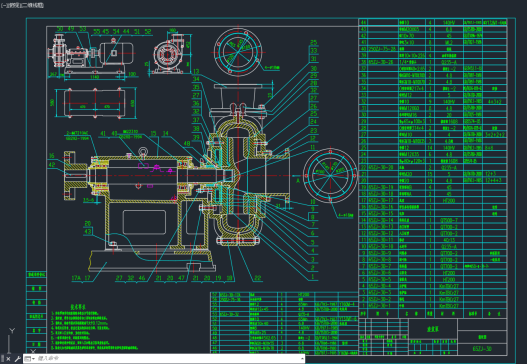Screen dimensions: 527x364
Task: Select callout number 48 near shaft seal
Action: (x=187, y=144)
